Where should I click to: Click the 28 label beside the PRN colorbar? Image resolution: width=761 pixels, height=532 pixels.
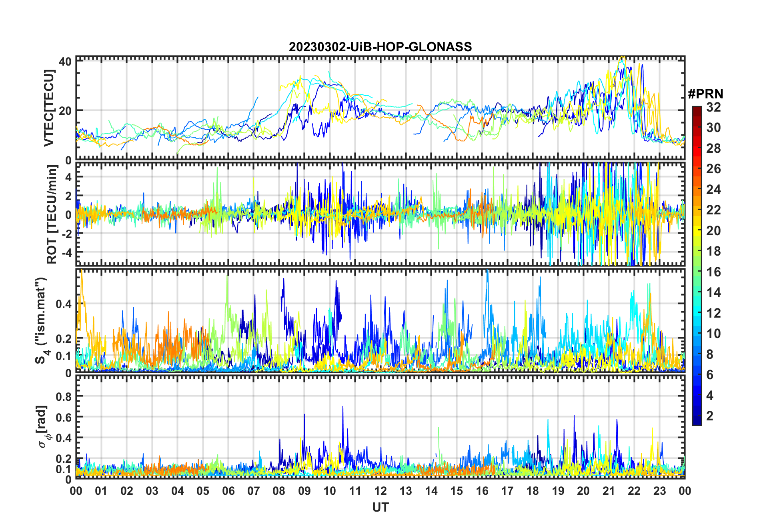[x=713, y=148]
